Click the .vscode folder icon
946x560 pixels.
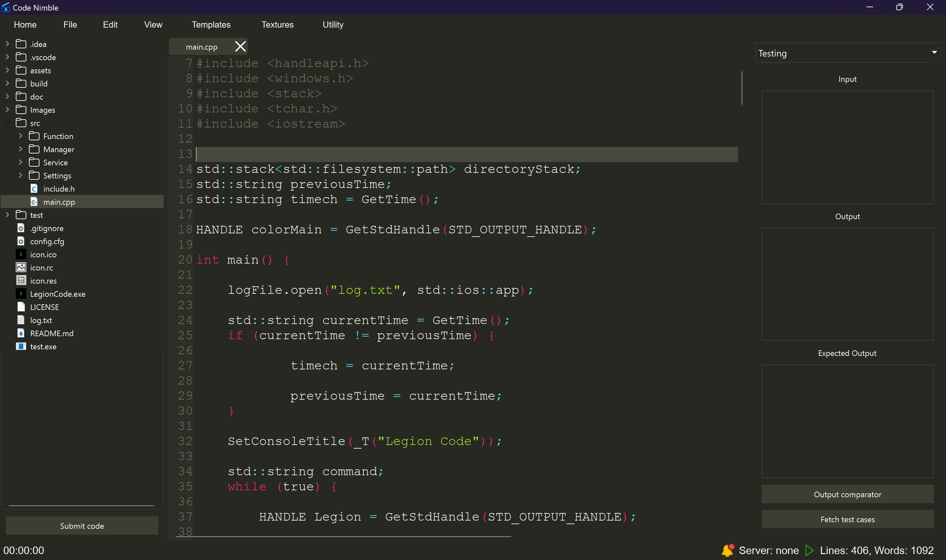[21, 58]
